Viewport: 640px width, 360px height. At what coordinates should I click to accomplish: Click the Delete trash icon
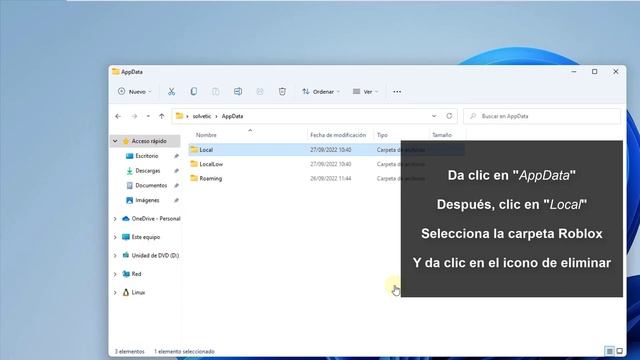pos(282,91)
